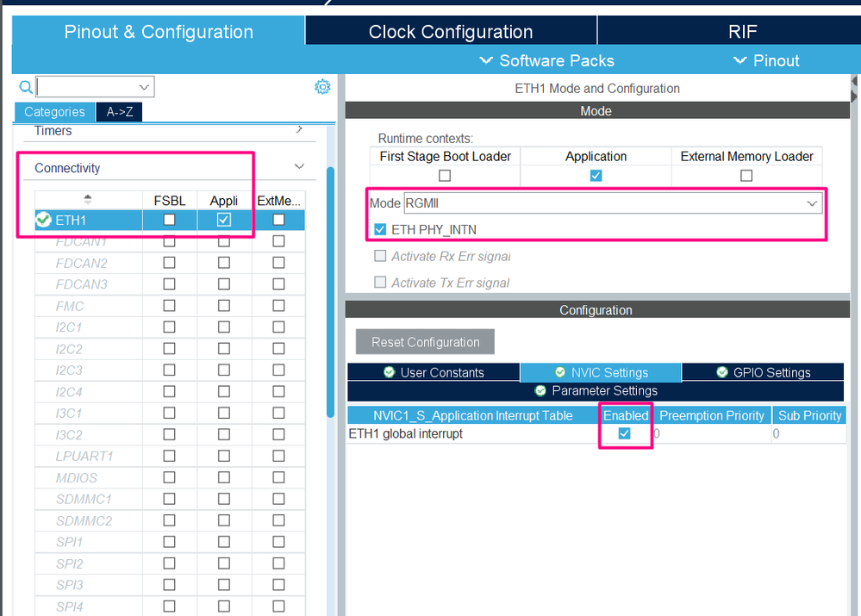Enable First Stage Boot Loader runtime context
Image resolution: width=861 pixels, height=616 pixels.
[x=445, y=176]
